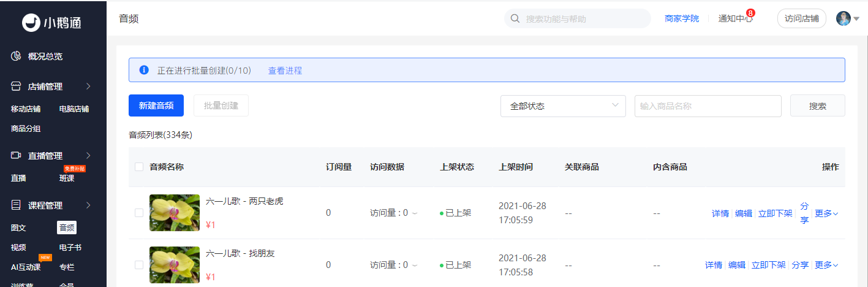Select the highlighted 音频 sidebar item
The image size is (868, 287).
pyautogui.click(x=67, y=228)
